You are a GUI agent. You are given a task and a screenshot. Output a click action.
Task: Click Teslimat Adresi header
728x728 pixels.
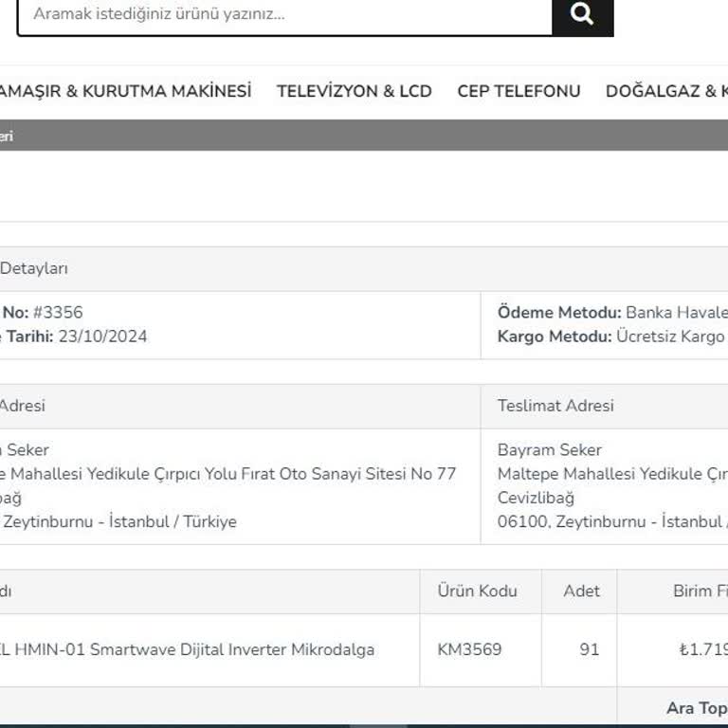point(555,406)
